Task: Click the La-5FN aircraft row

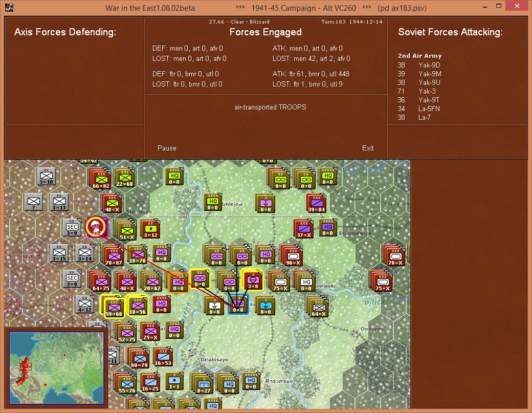Action: (x=418, y=108)
